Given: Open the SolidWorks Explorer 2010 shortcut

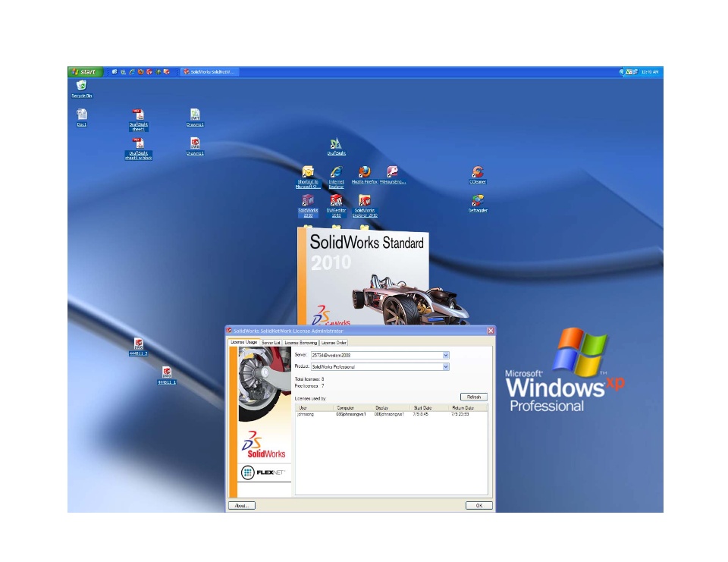Looking at the screenshot, I should tap(365, 206).
